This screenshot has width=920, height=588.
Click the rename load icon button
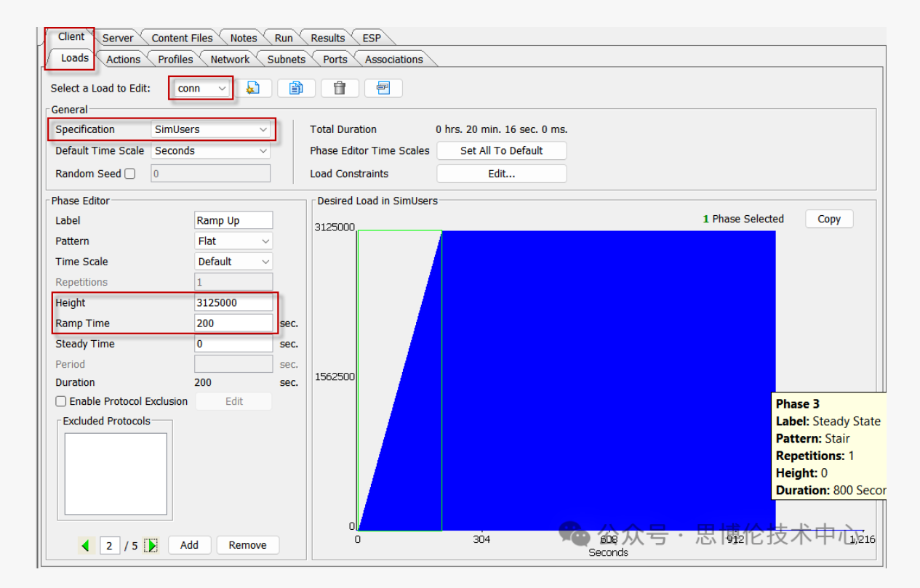point(383,88)
